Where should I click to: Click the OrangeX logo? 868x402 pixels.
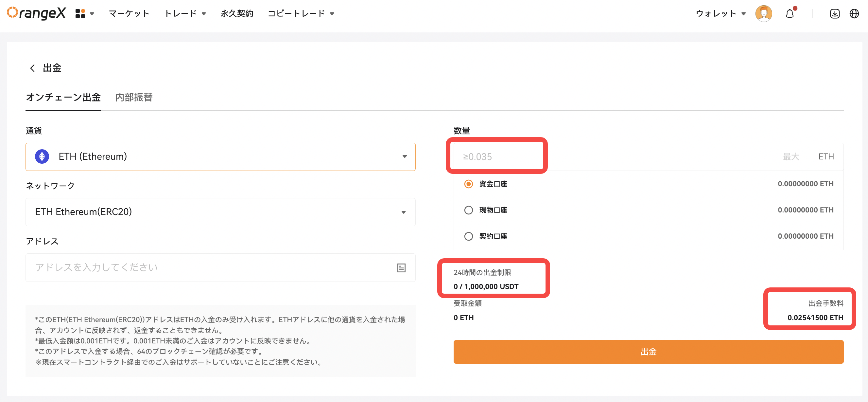pos(36,13)
